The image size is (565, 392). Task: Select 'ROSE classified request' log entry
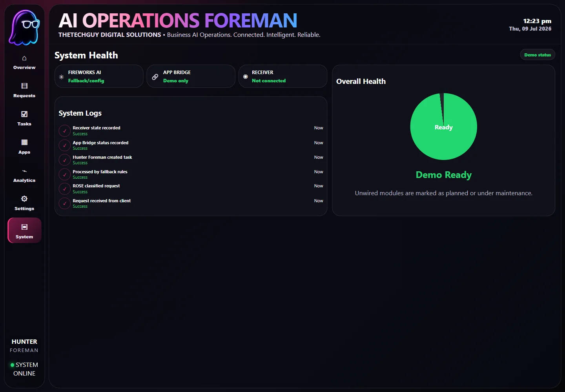191,189
